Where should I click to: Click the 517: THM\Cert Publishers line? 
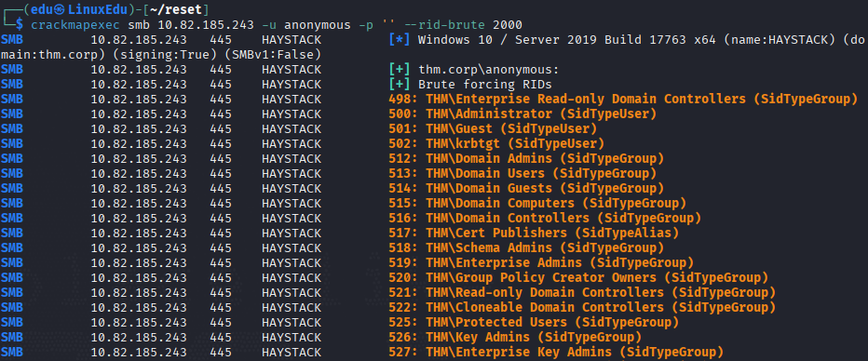pos(534,234)
